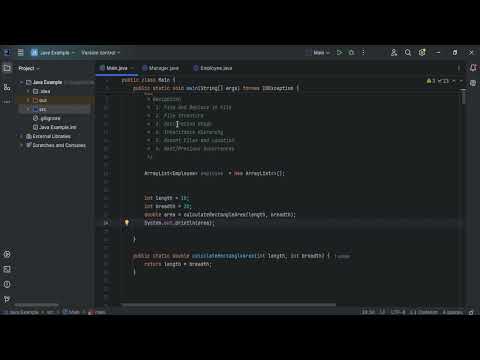This screenshot has width=480, height=360.
Task: Expand External Libraries node
Action: (22, 136)
